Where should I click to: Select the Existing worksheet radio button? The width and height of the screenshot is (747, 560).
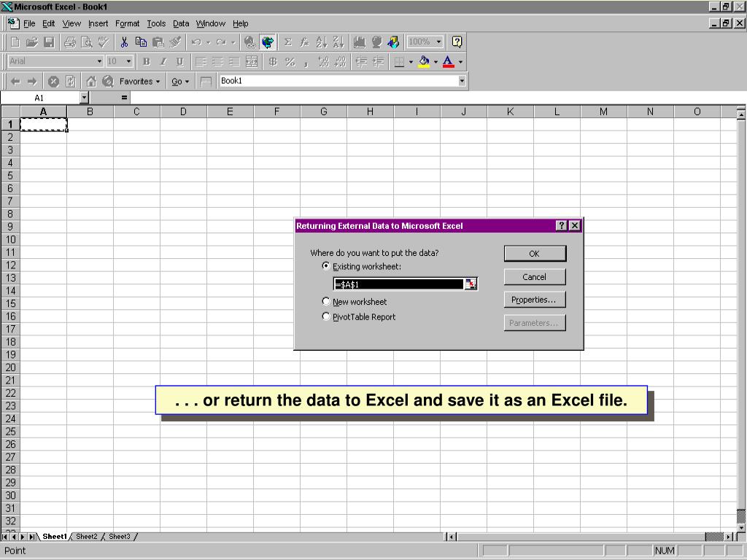coord(326,265)
